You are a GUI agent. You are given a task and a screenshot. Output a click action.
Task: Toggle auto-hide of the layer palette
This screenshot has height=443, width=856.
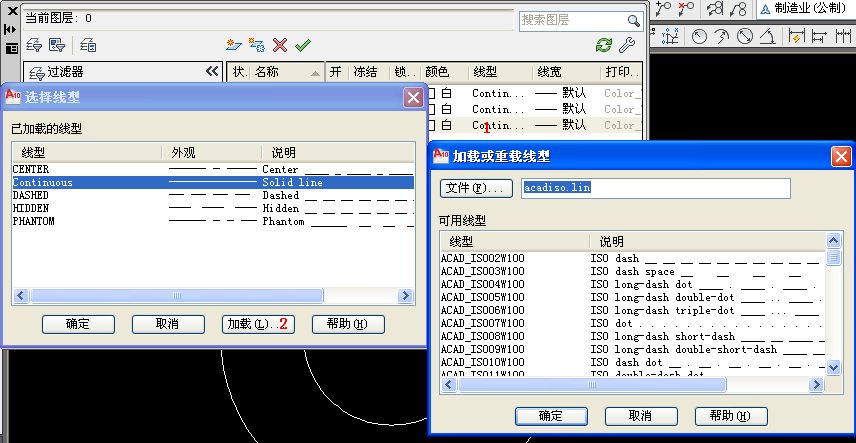pos(11,29)
